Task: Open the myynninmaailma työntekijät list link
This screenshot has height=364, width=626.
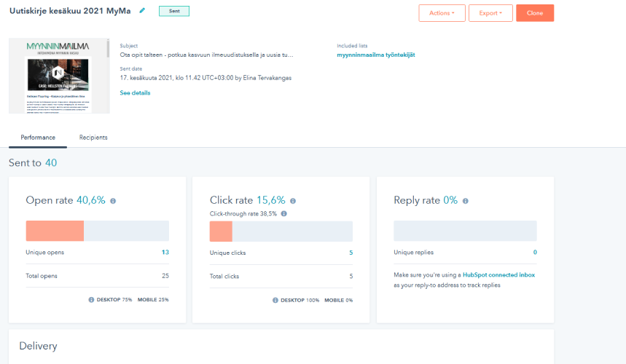Action: pyautogui.click(x=376, y=55)
